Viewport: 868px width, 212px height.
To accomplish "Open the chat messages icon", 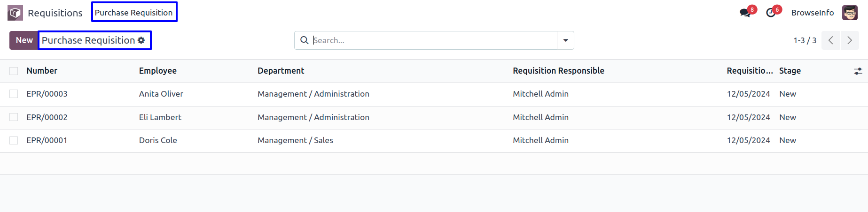I will point(745,13).
